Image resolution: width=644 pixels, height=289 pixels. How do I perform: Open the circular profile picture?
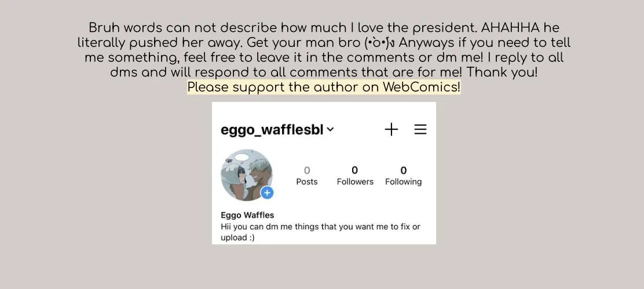(x=247, y=175)
